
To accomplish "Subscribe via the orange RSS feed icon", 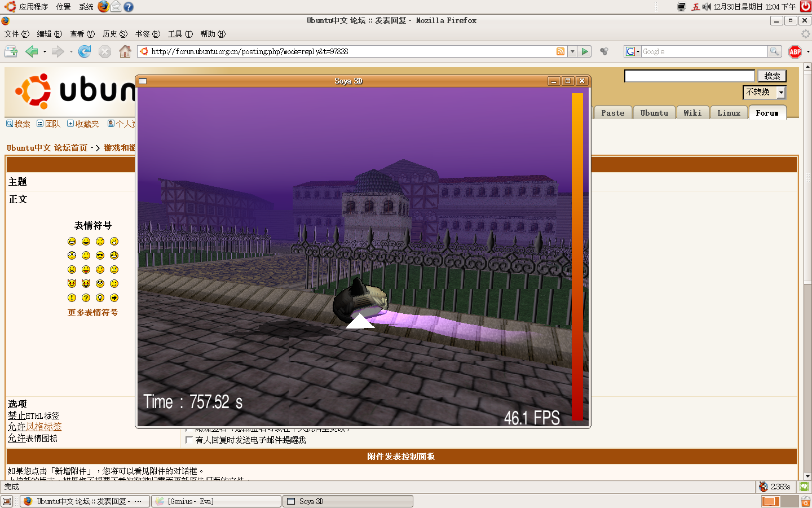I will coord(561,51).
